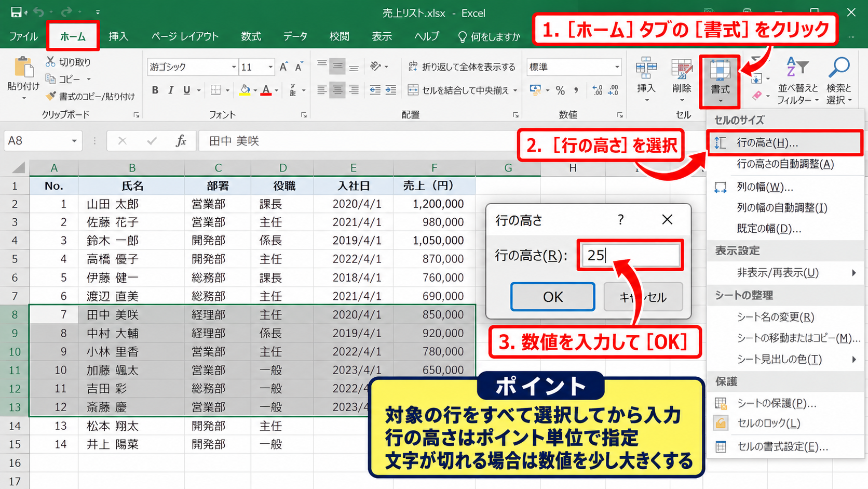Switch to the ホーム ribbon tab
Viewport: 868px width, 489px height.
click(73, 36)
